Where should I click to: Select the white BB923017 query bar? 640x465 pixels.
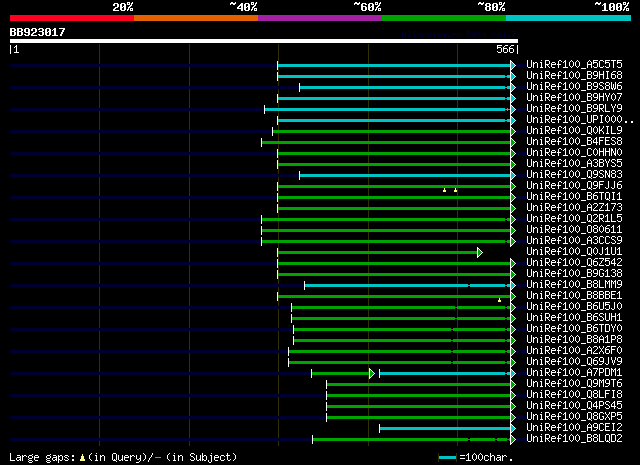click(264, 41)
